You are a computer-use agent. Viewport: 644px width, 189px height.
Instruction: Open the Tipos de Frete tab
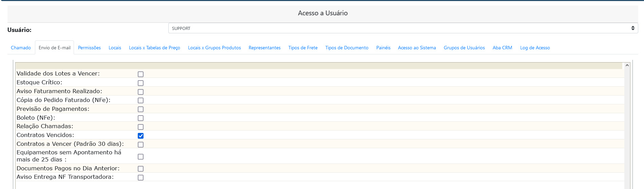coord(303,48)
